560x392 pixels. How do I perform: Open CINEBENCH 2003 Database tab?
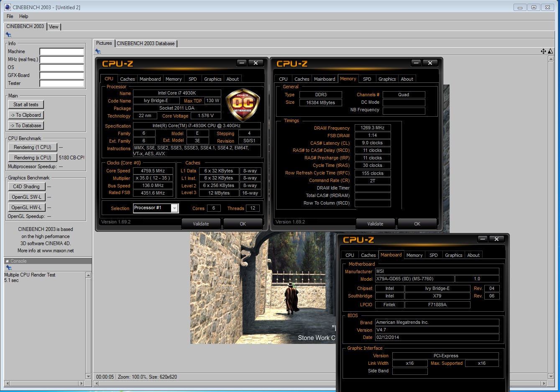146,44
